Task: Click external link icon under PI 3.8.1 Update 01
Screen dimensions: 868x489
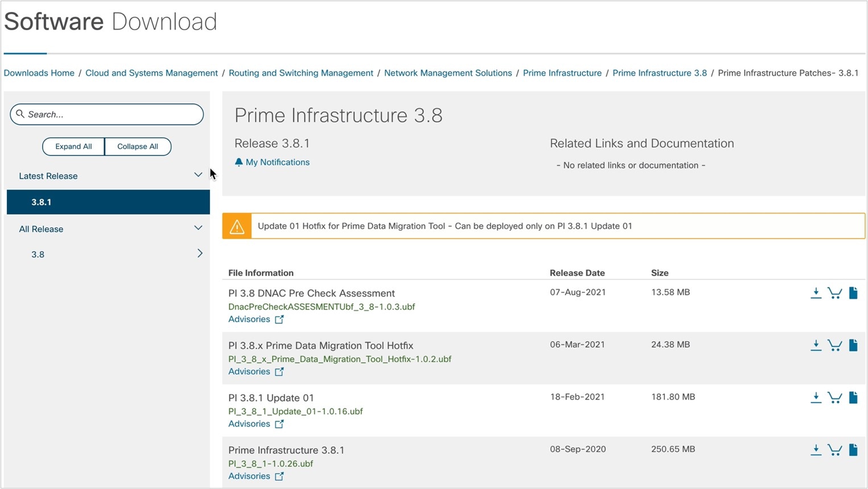Action: pyautogui.click(x=279, y=424)
